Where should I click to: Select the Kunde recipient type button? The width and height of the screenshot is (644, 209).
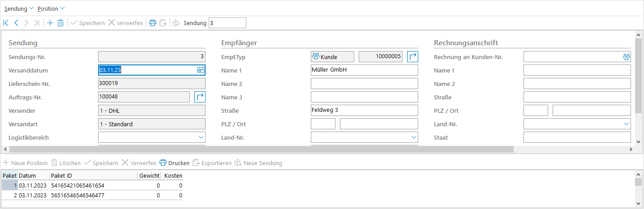click(332, 56)
